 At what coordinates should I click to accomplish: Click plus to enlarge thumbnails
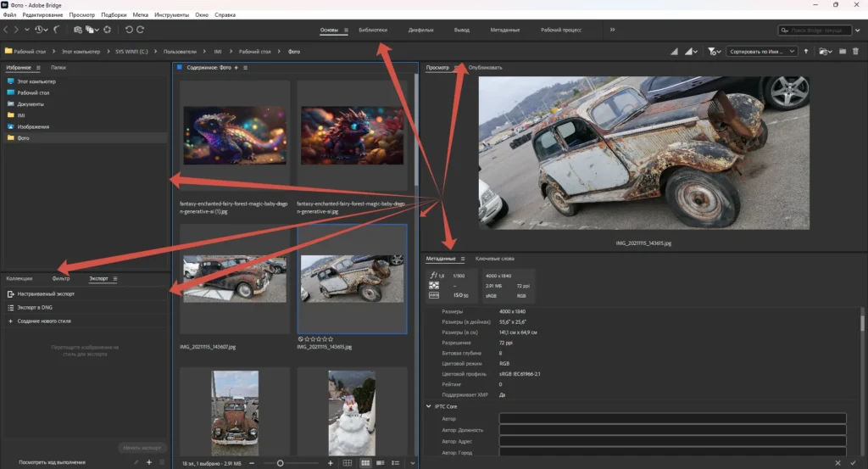pyautogui.click(x=331, y=463)
